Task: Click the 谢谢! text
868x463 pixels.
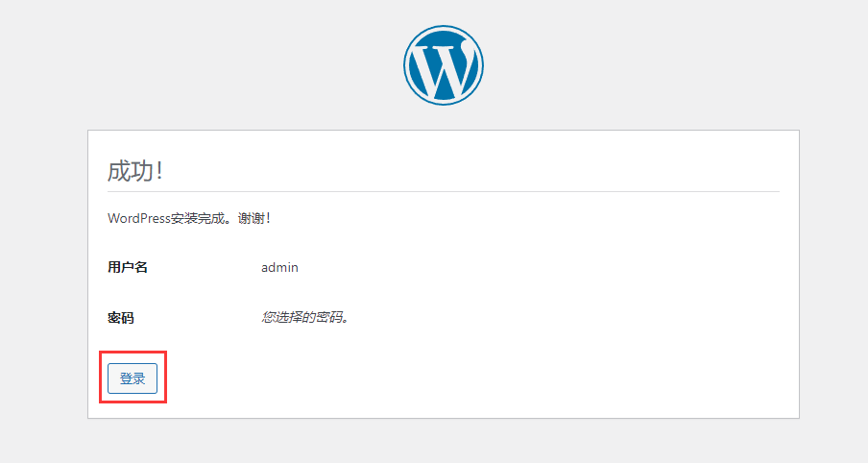Action: [x=254, y=218]
